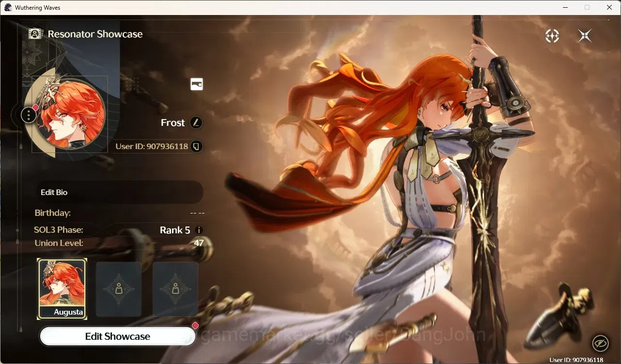
Task: Select the Augusta resonator showcase slot
Action: coord(62,289)
